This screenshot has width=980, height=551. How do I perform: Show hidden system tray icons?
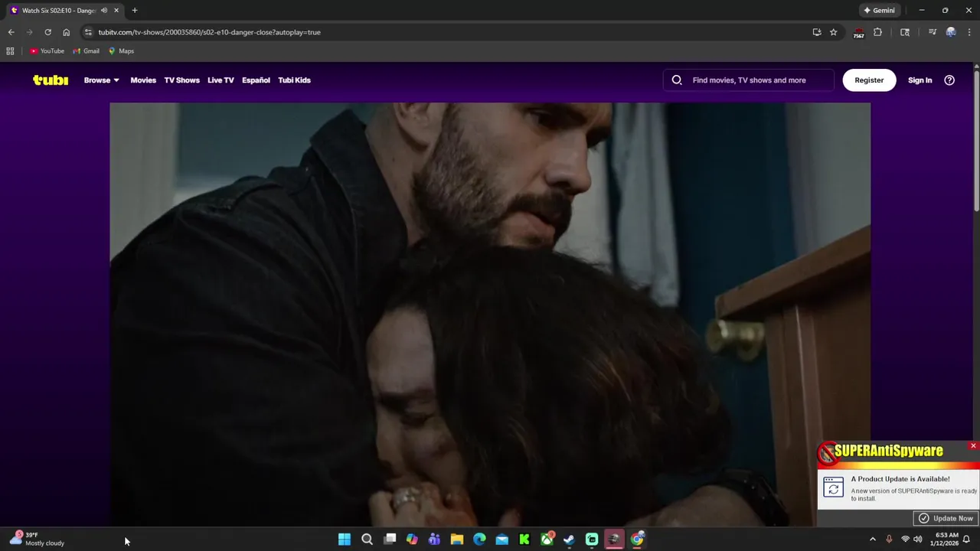pyautogui.click(x=873, y=540)
